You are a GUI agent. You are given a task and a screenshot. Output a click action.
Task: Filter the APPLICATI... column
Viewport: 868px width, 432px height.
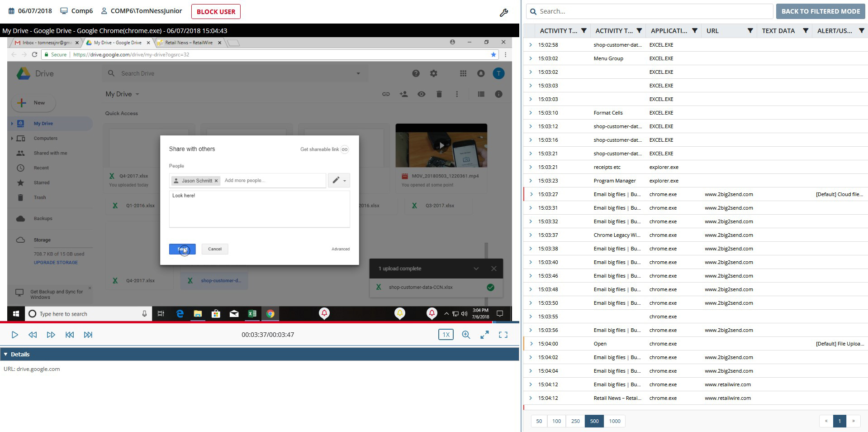click(x=695, y=31)
